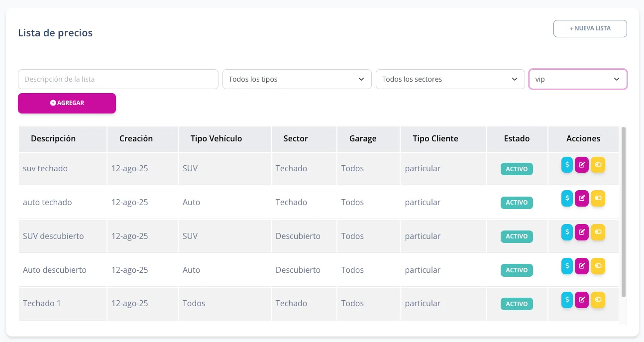The width and height of the screenshot is (644, 342).
Task: Open the Todos los tipos dropdown
Action: [297, 79]
